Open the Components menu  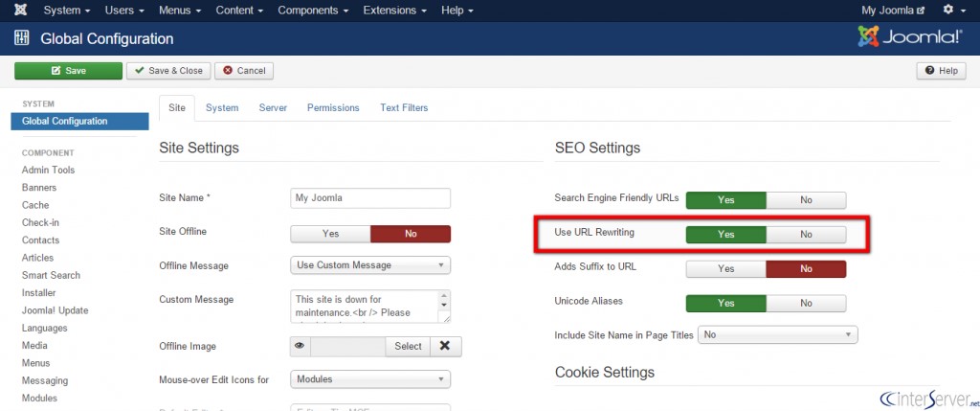(x=314, y=10)
